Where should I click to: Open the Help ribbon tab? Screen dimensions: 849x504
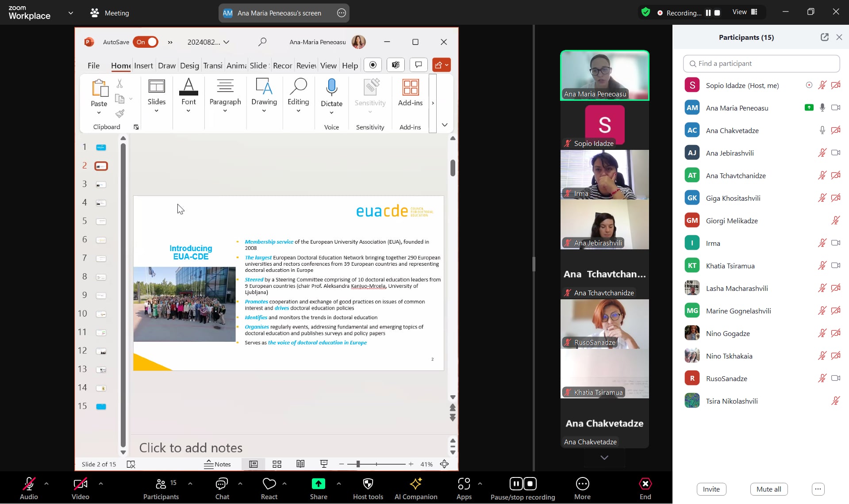pyautogui.click(x=350, y=65)
